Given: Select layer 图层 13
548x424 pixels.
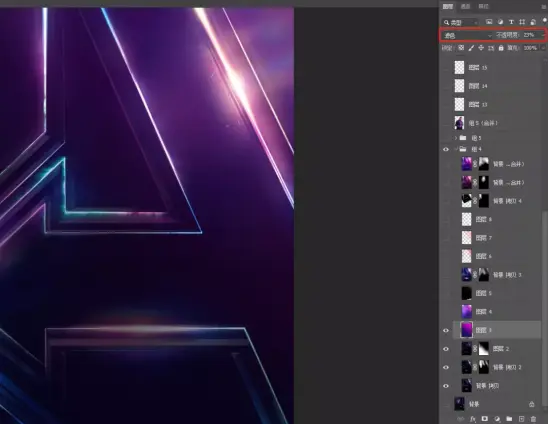Looking at the screenshot, I should coord(496,105).
